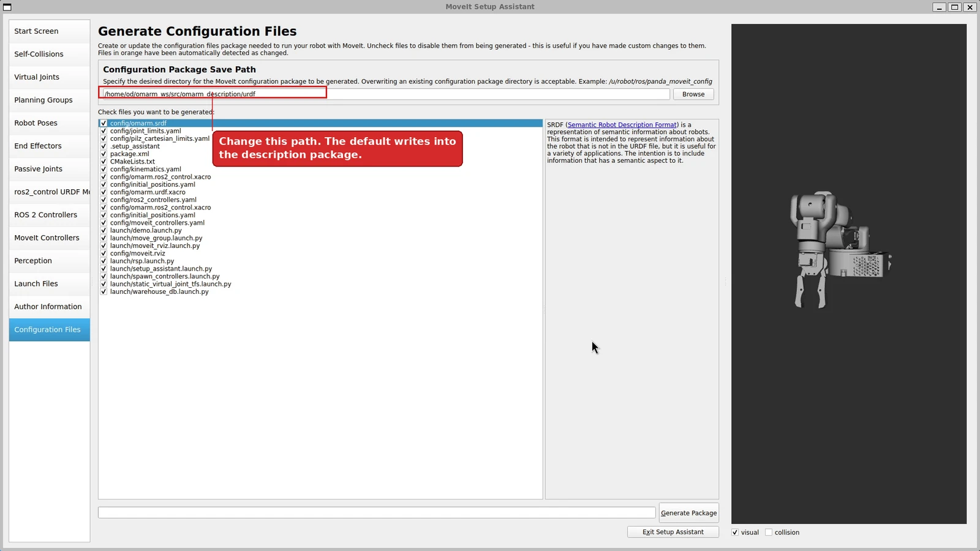Open ros2_control URDF Modifications step
980x551 pixels.
(49, 192)
